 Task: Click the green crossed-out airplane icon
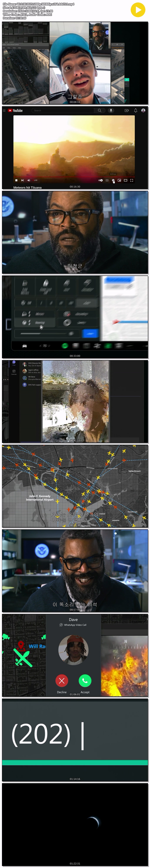[x=23, y=657]
